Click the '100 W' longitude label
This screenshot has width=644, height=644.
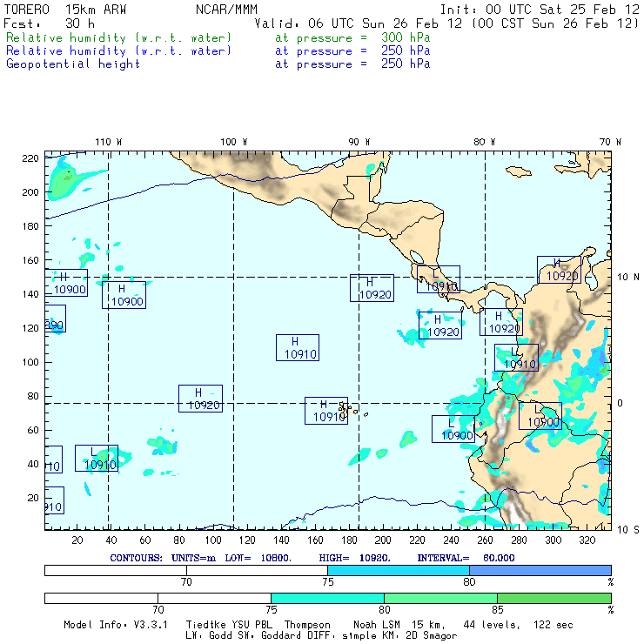point(234,142)
